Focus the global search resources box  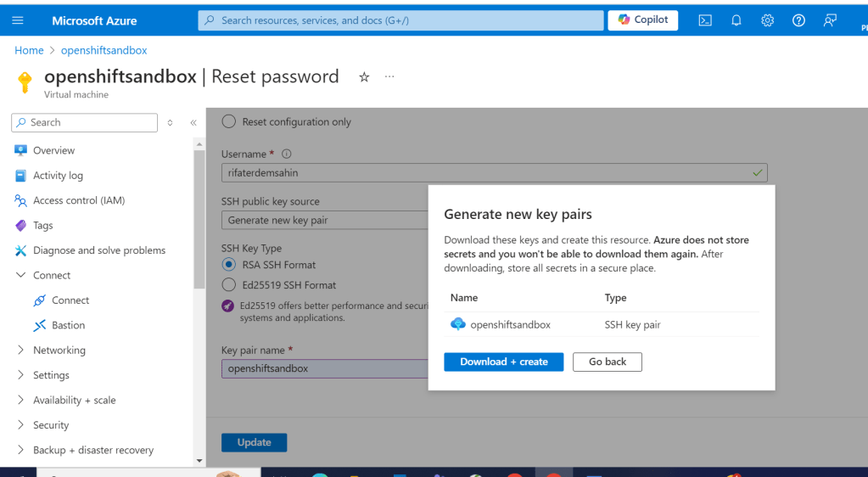(400, 20)
